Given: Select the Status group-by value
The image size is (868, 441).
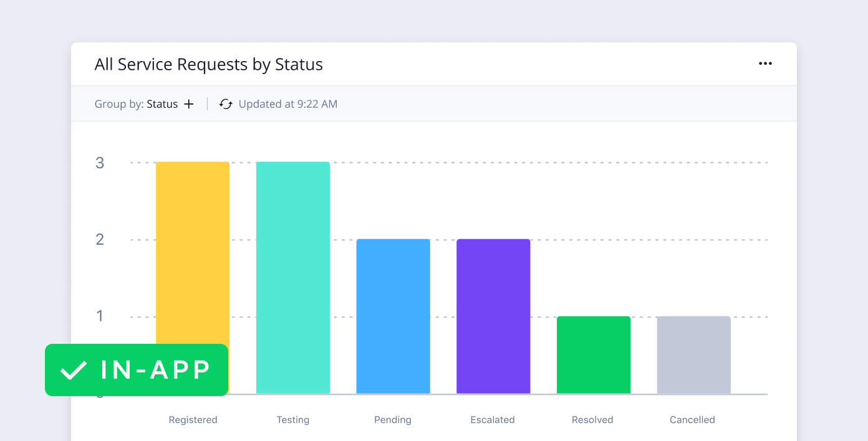Looking at the screenshot, I should click(162, 104).
